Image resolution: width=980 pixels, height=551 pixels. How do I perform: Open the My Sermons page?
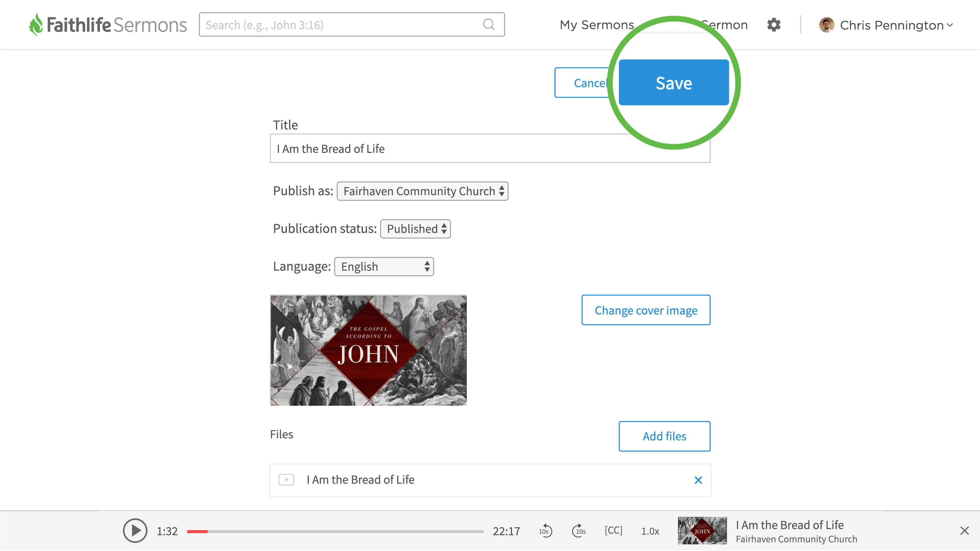[597, 25]
